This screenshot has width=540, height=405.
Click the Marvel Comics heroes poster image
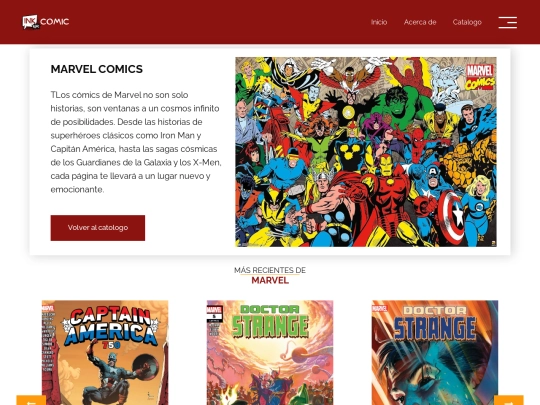(x=366, y=152)
